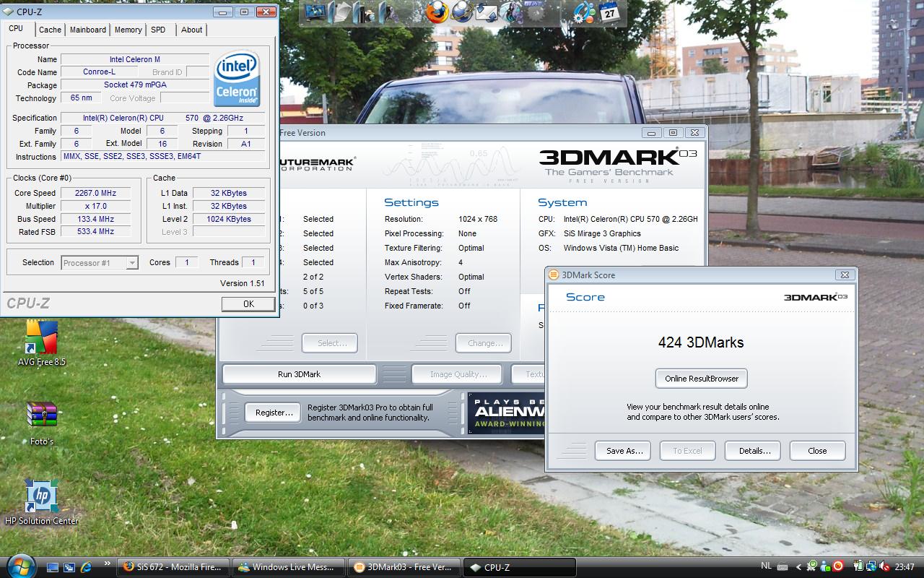Image resolution: width=924 pixels, height=578 pixels.
Task: Open Details... in 3DMark Score dialog
Action: click(x=753, y=451)
